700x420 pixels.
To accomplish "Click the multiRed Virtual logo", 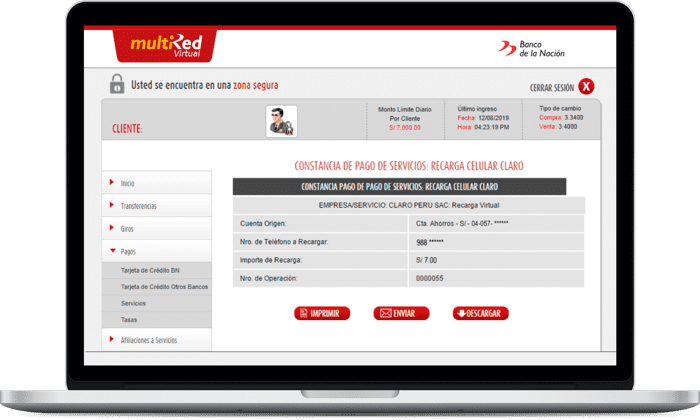I will [165, 46].
